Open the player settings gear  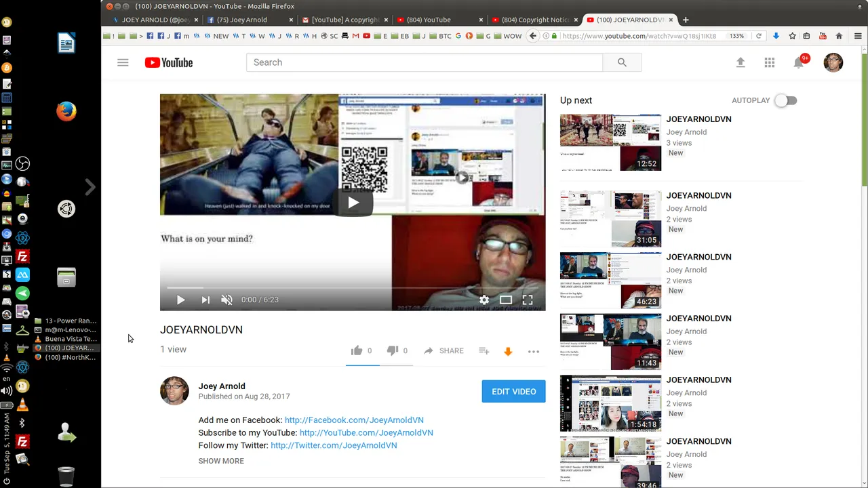tap(484, 300)
